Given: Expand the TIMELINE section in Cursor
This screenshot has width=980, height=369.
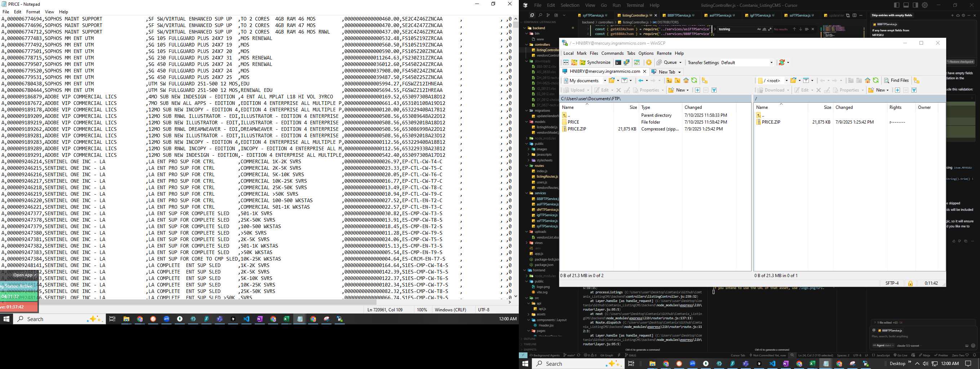Looking at the screenshot, I should (x=530, y=344).
